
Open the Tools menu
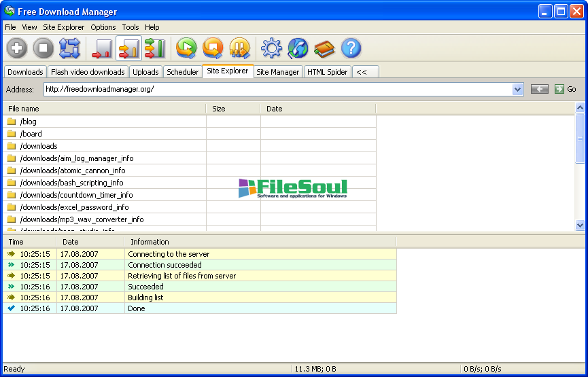(131, 27)
